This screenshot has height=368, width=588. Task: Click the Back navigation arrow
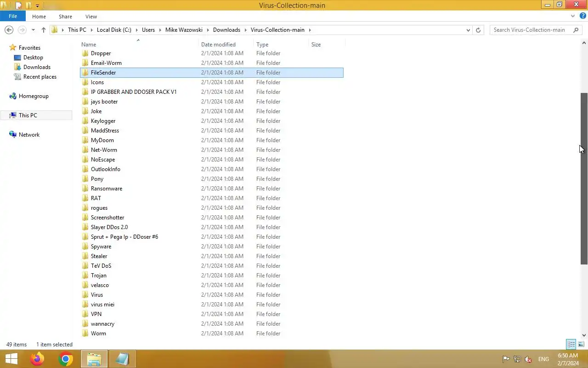(9, 30)
